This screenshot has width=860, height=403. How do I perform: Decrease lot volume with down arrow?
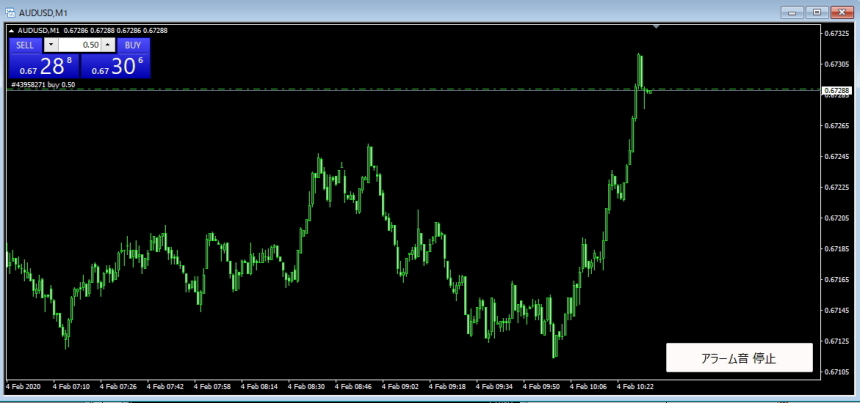pos(50,46)
